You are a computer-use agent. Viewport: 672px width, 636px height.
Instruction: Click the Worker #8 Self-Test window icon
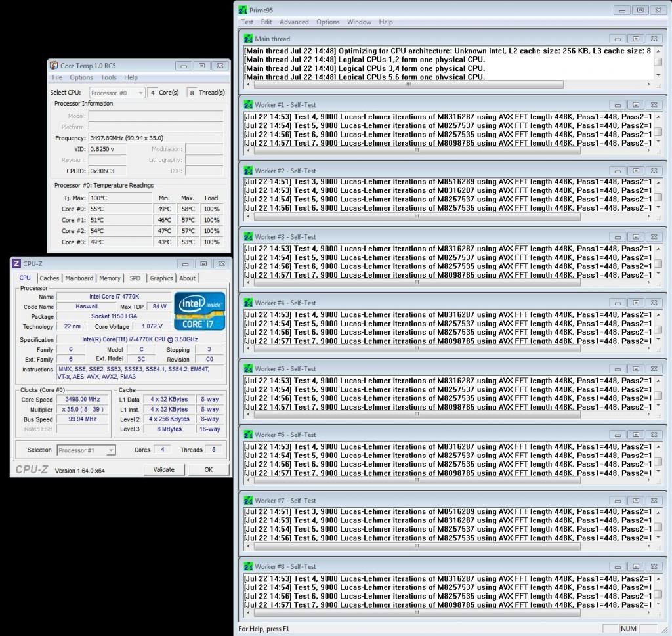(x=248, y=566)
